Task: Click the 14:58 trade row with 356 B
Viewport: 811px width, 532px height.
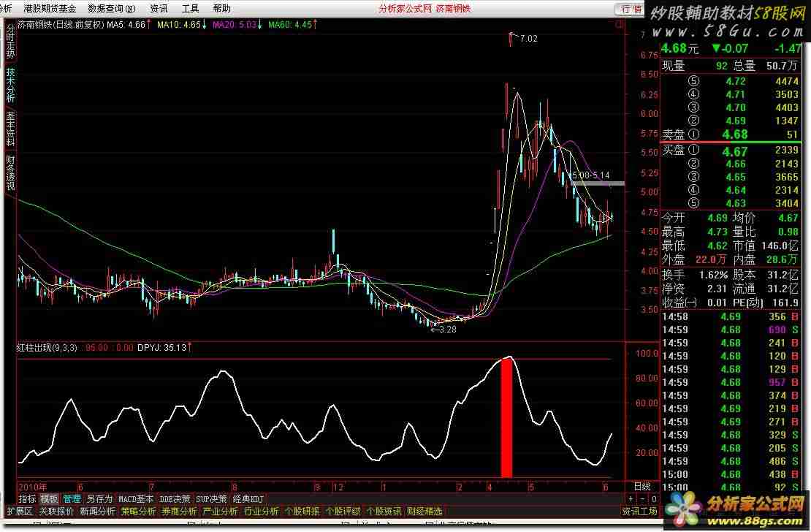Action: 731,316
